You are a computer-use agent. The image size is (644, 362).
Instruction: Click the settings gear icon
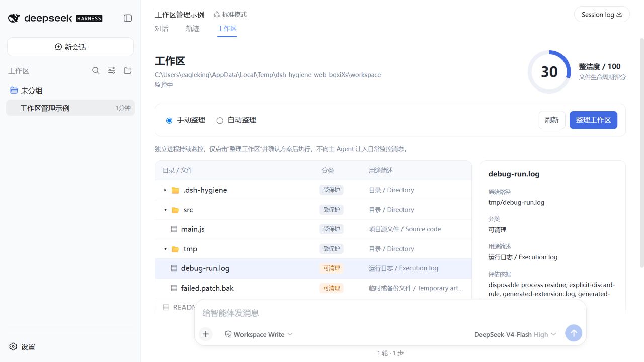(13, 346)
